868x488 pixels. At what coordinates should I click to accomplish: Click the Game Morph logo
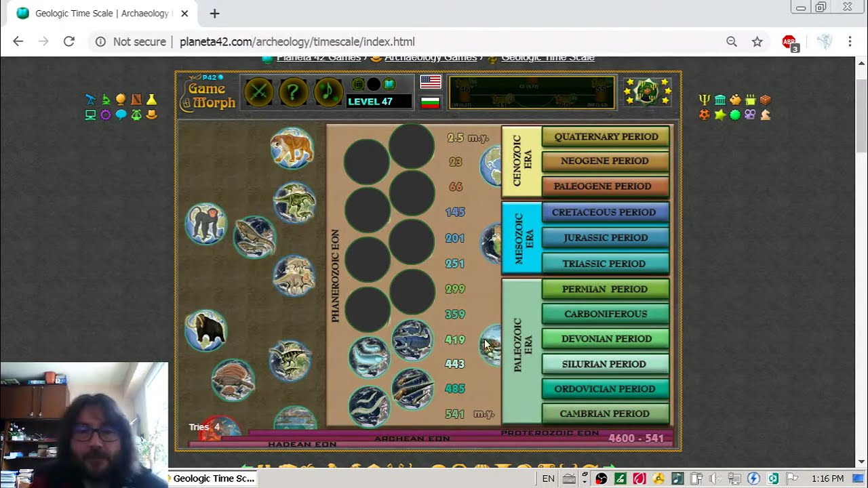pyautogui.click(x=208, y=93)
